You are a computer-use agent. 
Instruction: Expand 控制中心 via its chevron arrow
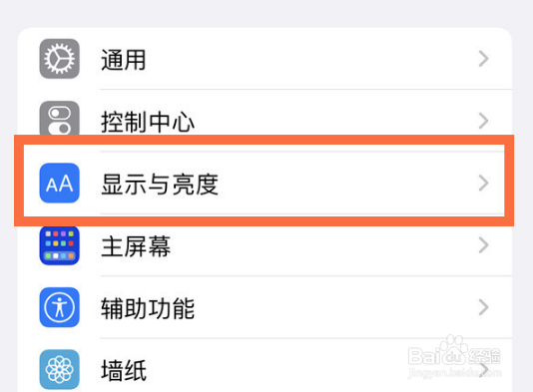click(x=484, y=121)
